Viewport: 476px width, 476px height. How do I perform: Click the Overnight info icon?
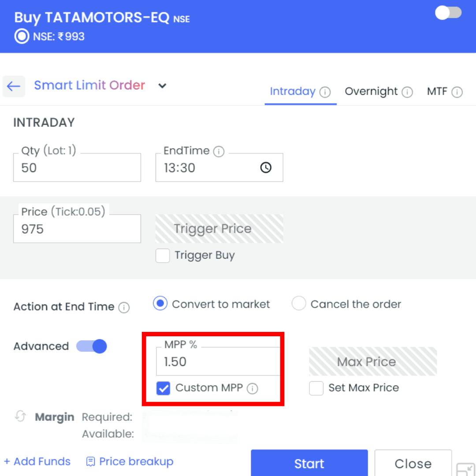tap(407, 92)
